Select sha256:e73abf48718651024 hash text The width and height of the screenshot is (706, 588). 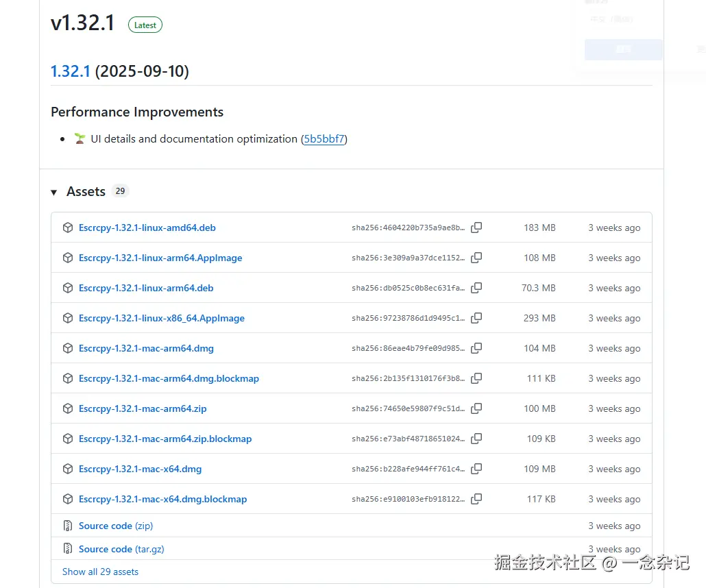(x=408, y=439)
